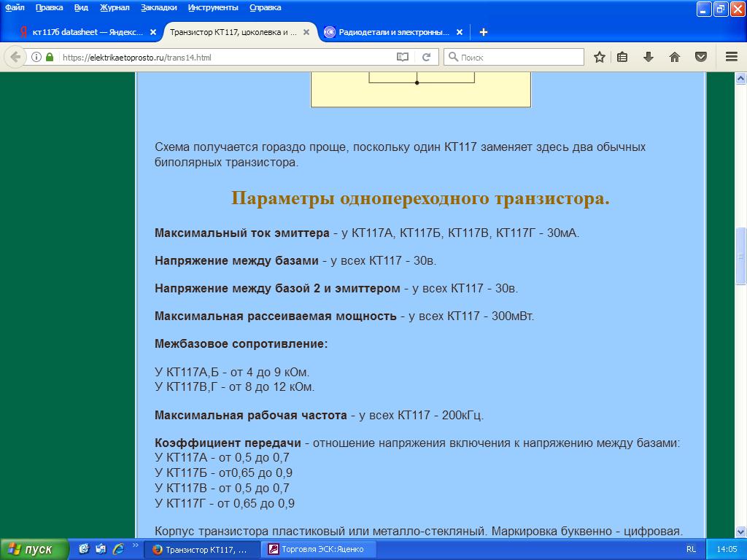This screenshot has width=747, height=560.
Task: Open new tab with plus button
Action: 483,32
